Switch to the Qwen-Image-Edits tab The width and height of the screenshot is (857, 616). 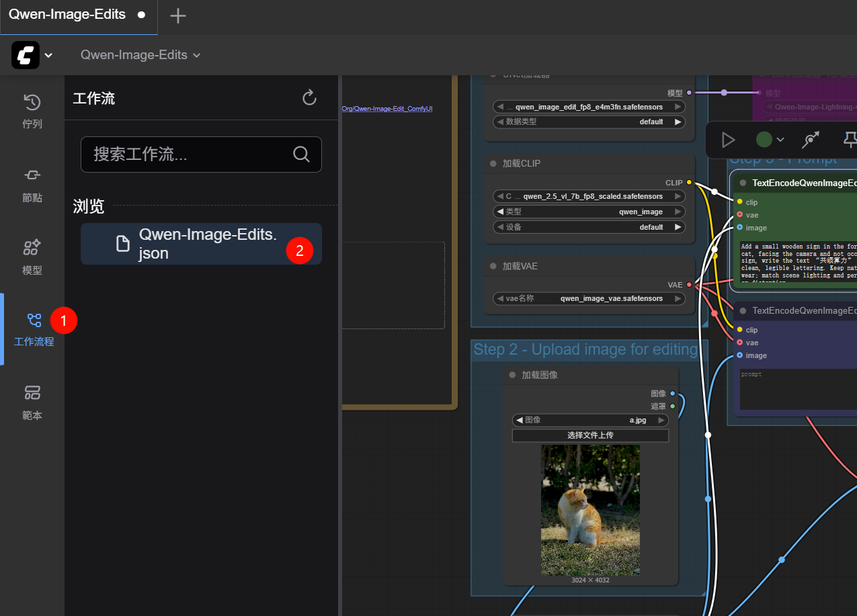67,15
